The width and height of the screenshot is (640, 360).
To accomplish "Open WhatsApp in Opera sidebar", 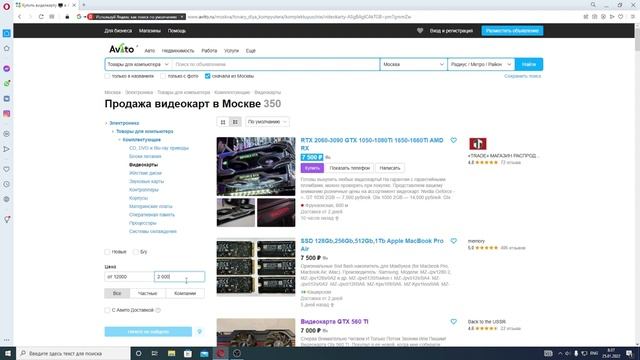I will [7, 83].
